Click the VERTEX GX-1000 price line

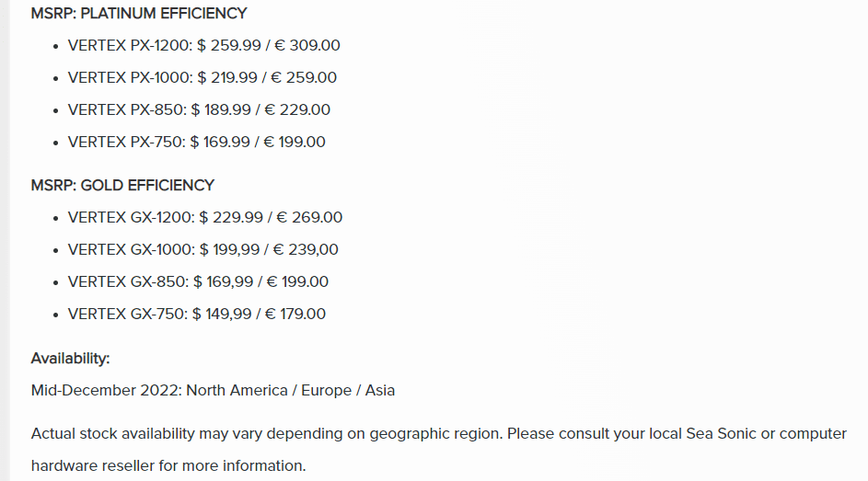[203, 249]
